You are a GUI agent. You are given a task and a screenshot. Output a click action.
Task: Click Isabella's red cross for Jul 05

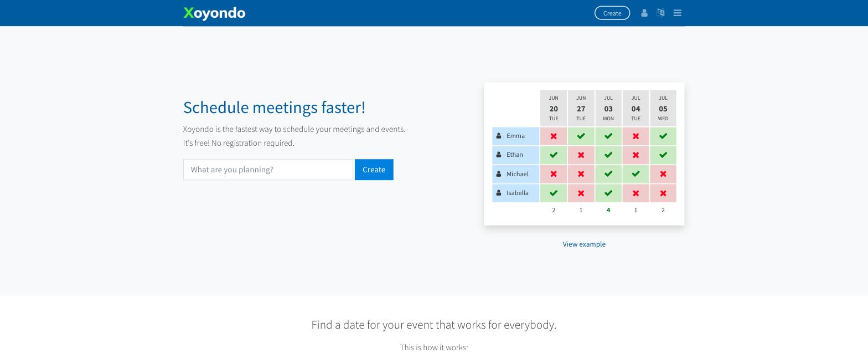pyautogui.click(x=663, y=193)
